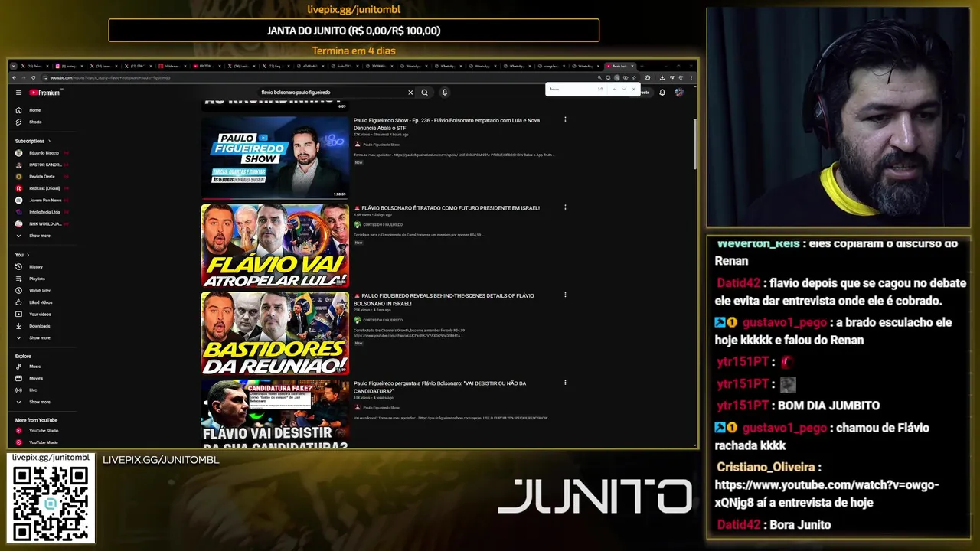The height and width of the screenshot is (551, 980).
Task: Open YouTube notifications bell
Action: click(x=662, y=93)
